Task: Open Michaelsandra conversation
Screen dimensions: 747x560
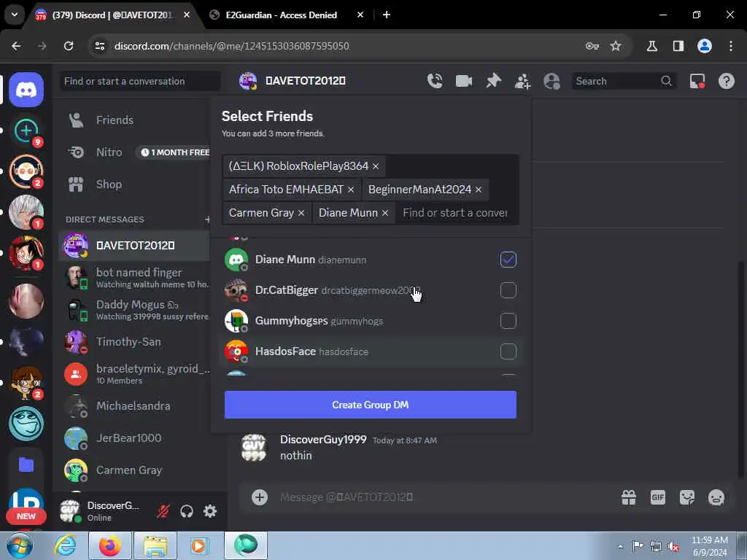Action: click(x=134, y=406)
